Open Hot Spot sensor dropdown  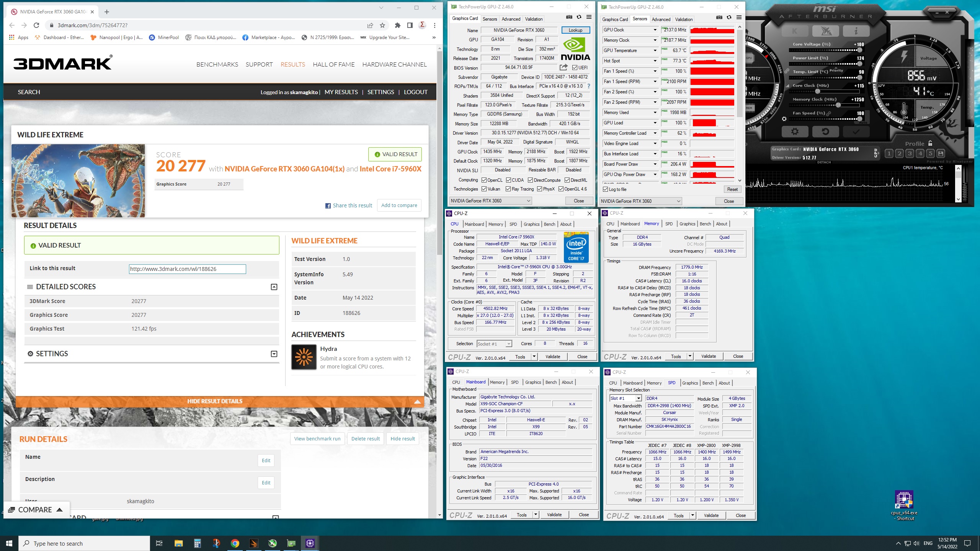[655, 61]
